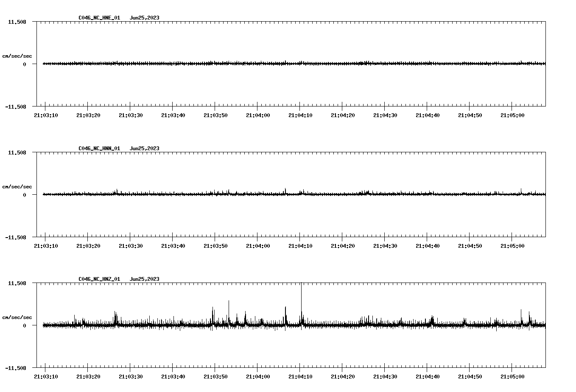The image size is (576, 392).
Task: Click the Jun25,2023 date on top plot
Action: click(145, 18)
